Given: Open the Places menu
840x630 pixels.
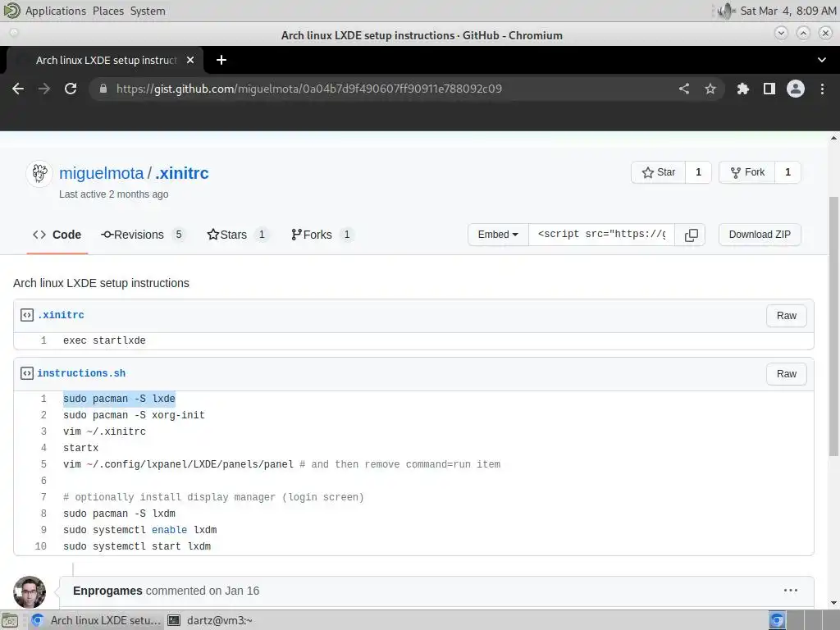Looking at the screenshot, I should click(108, 11).
